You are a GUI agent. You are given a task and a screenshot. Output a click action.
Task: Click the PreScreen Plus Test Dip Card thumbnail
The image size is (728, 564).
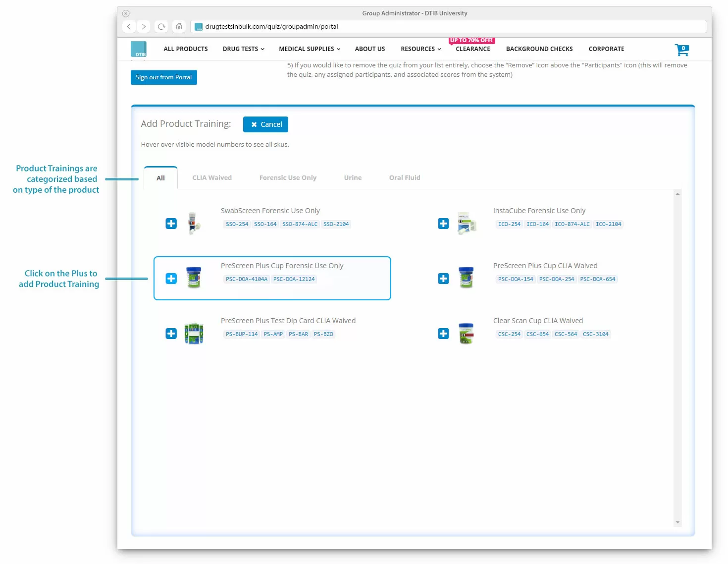click(x=194, y=334)
